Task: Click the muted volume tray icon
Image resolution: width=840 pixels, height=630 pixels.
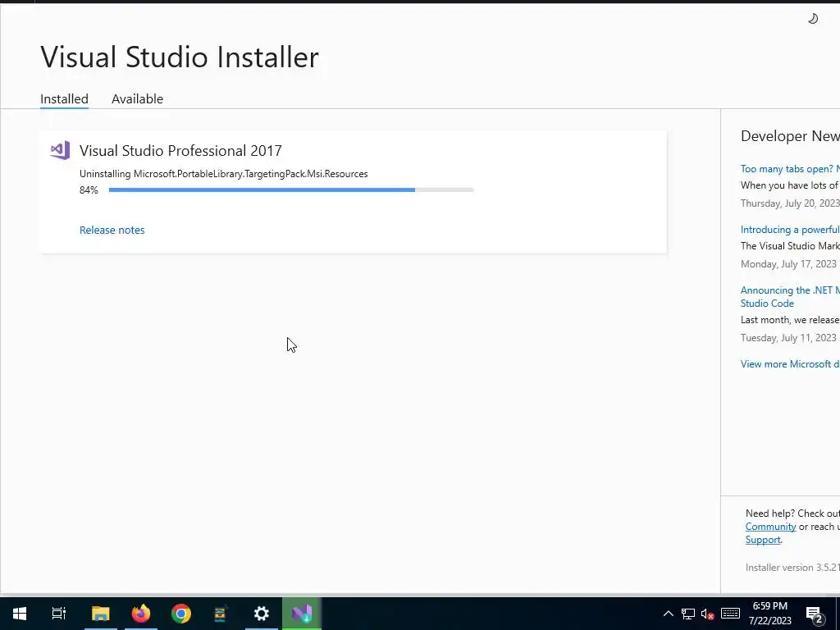Action: (x=708, y=614)
